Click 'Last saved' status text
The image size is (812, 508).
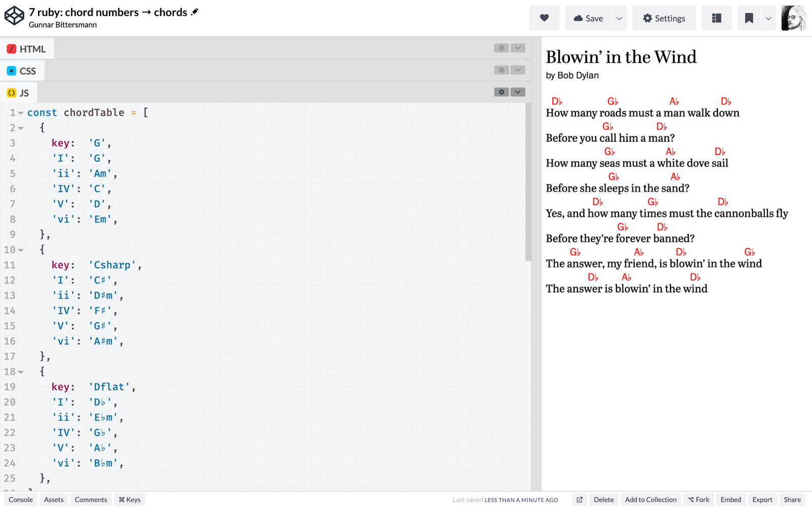tap(505, 500)
